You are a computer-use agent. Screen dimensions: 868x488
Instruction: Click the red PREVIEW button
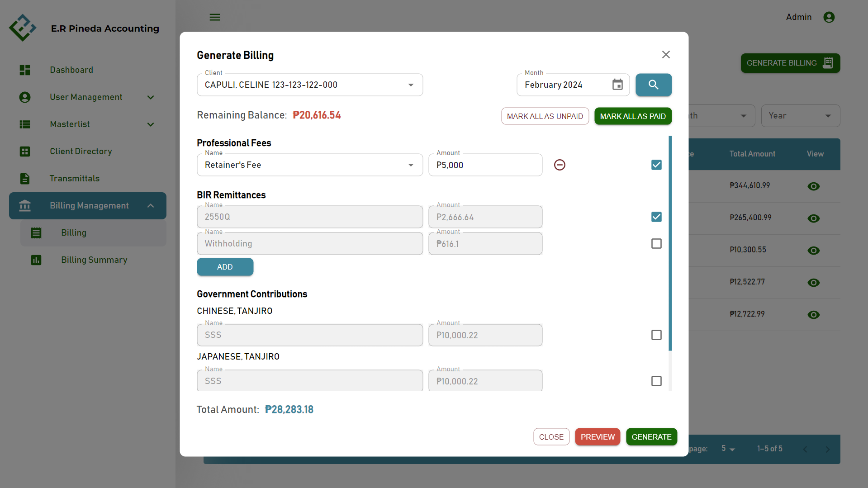point(597,437)
